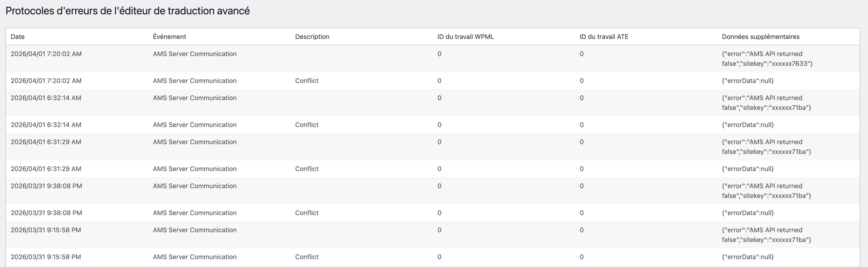The image size is (868, 267).
Task: Click errorData null in the 9:38:08 PM row
Action: (x=748, y=213)
